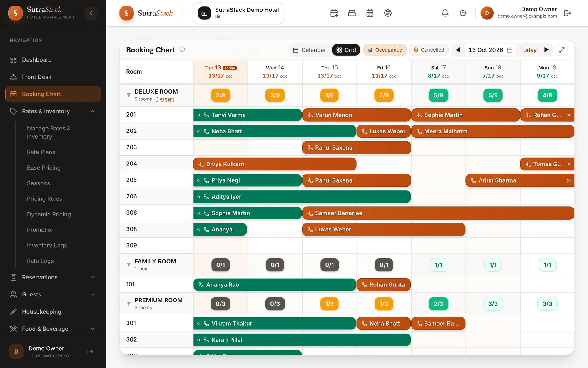588x368 pixels.
Task: Click the 13 Oct 2026 date field
Action: 490,50
